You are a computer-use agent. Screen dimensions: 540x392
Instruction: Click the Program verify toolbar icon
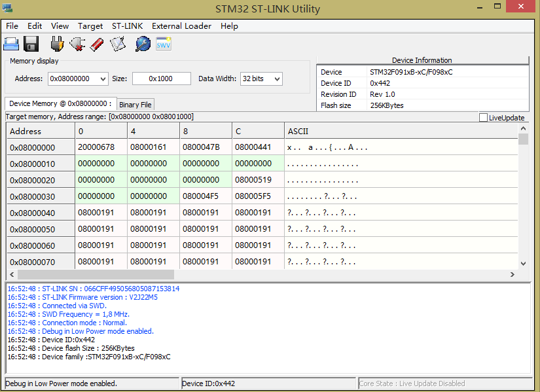[118, 44]
